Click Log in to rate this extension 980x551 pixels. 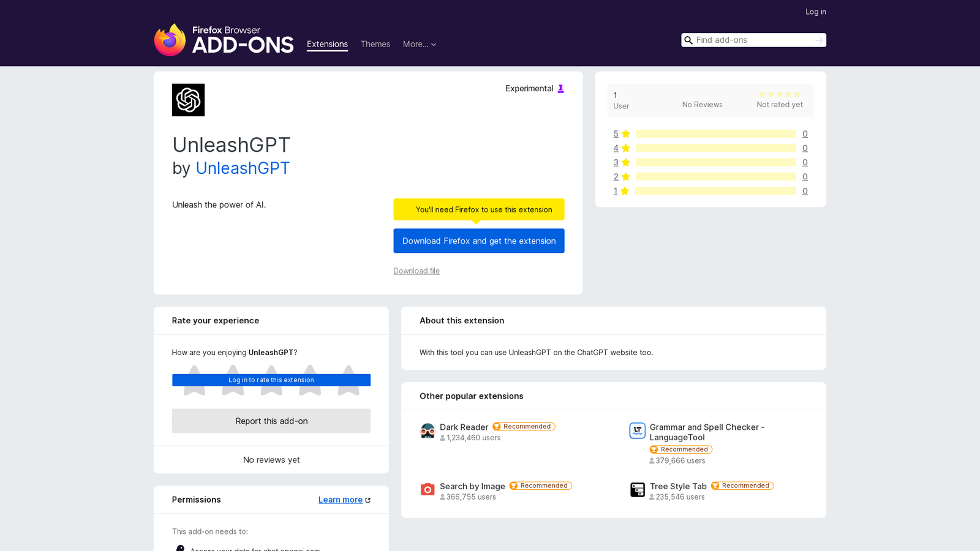pyautogui.click(x=271, y=380)
